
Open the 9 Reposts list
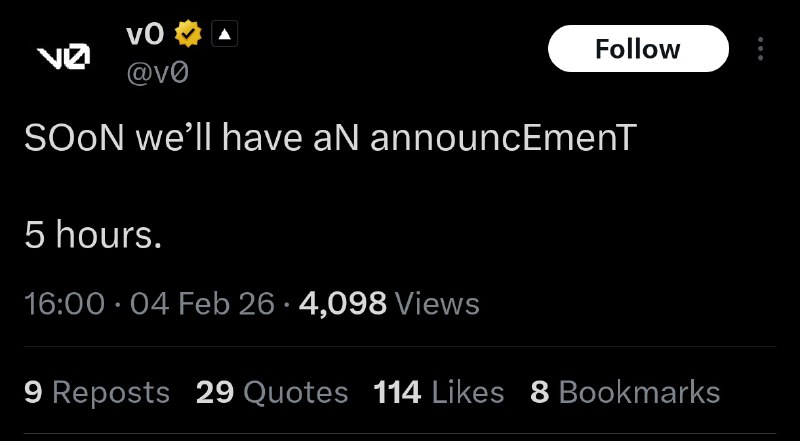pos(96,392)
